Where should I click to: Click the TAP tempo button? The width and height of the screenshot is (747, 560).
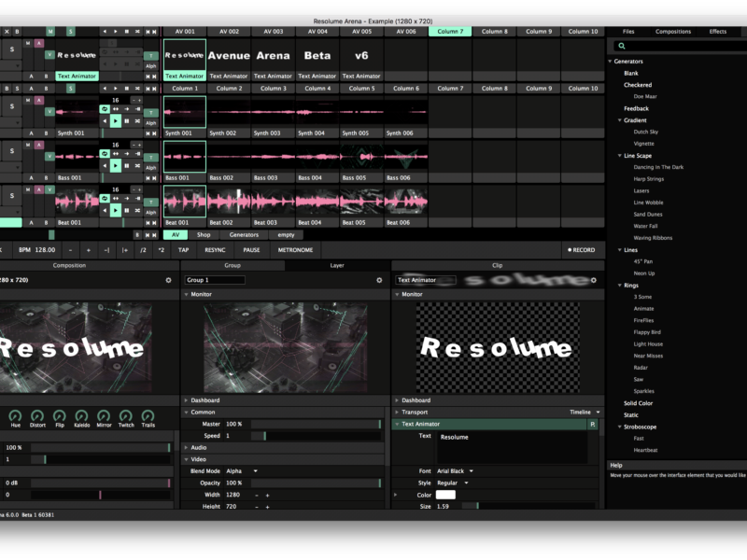(x=184, y=250)
